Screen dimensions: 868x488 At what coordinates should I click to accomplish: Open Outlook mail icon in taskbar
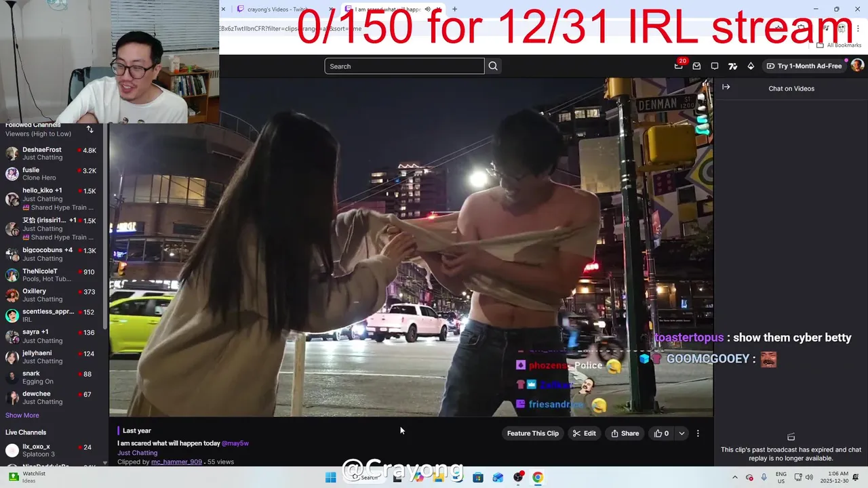498,477
